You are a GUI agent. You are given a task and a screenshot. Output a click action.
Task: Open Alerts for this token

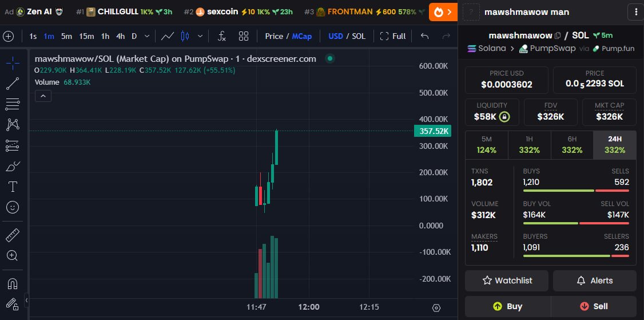(x=595, y=281)
